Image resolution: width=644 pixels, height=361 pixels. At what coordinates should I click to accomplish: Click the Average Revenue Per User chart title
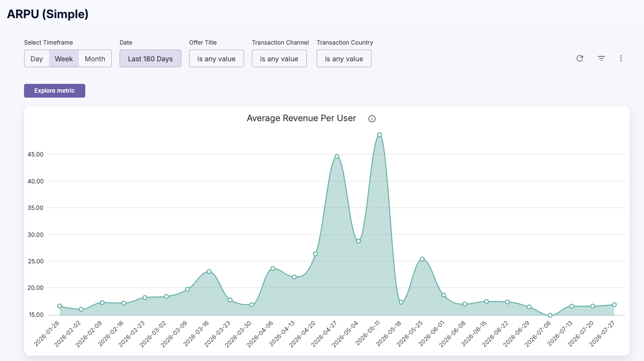(301, 118)
